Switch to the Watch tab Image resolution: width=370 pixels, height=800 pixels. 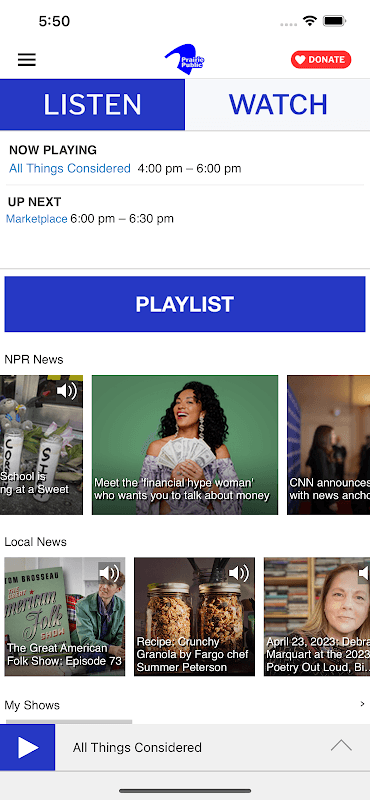point(278,105)
